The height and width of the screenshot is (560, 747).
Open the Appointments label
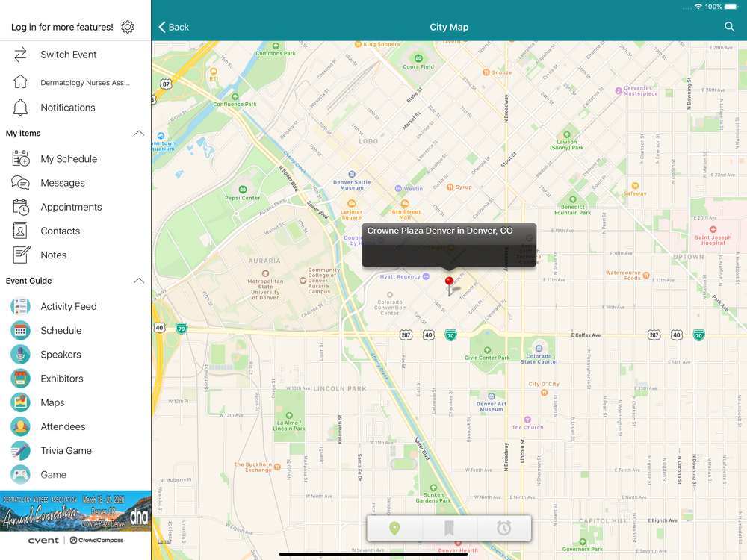click(71, 207)
